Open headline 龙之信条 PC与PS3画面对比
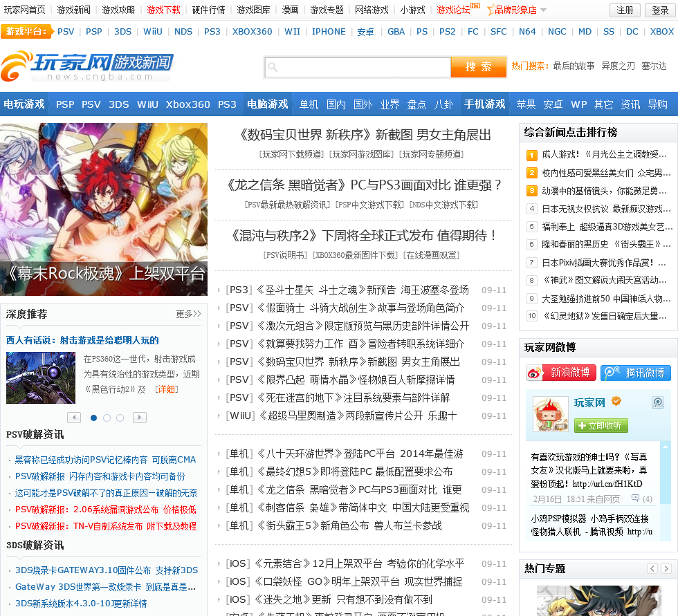 tap(364, 185)
